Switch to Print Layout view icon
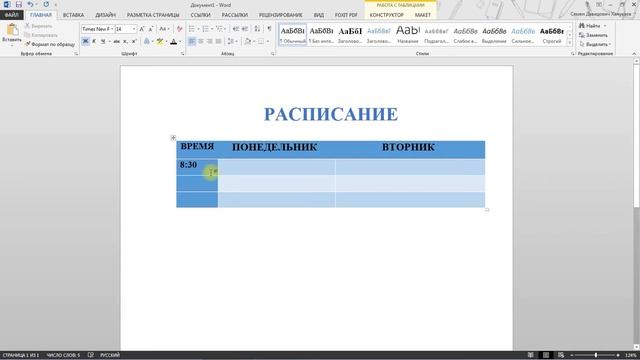 (x=546, y=355)
